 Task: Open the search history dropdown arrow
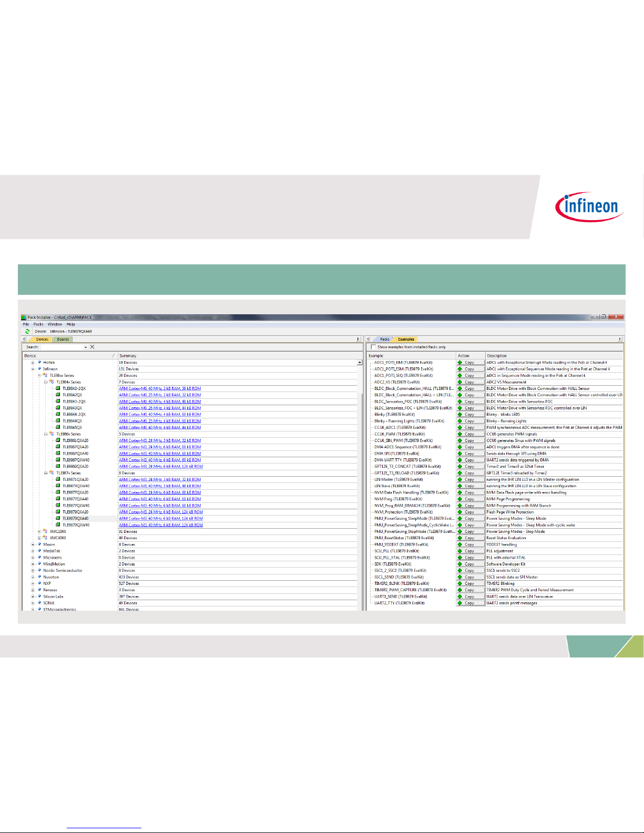(x=86, y=347)
